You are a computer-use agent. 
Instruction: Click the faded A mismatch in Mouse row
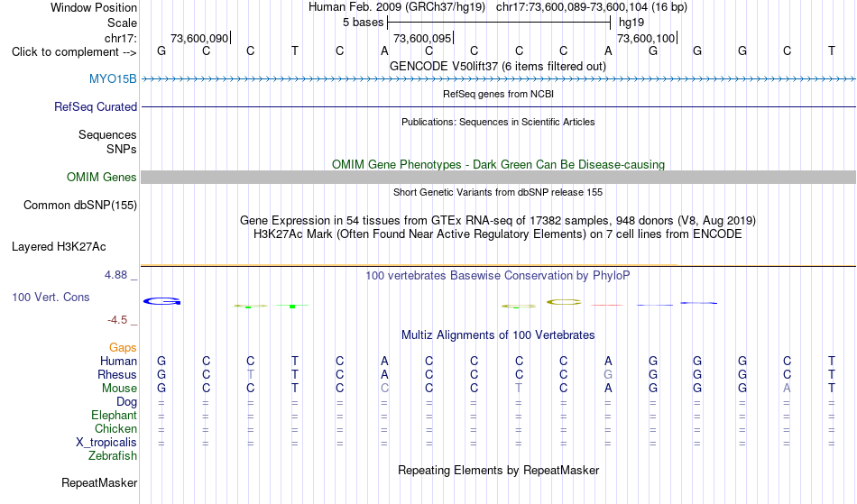787,389
